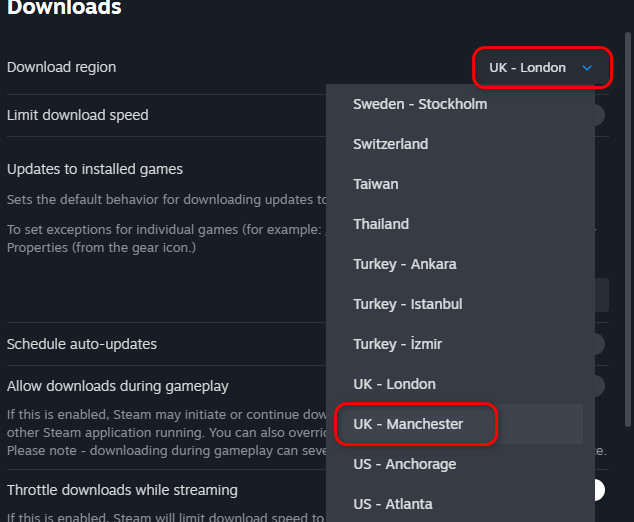The image size is (634, 522).
Task: Pick Turkey - Ankara from the list
Action: 404,264
